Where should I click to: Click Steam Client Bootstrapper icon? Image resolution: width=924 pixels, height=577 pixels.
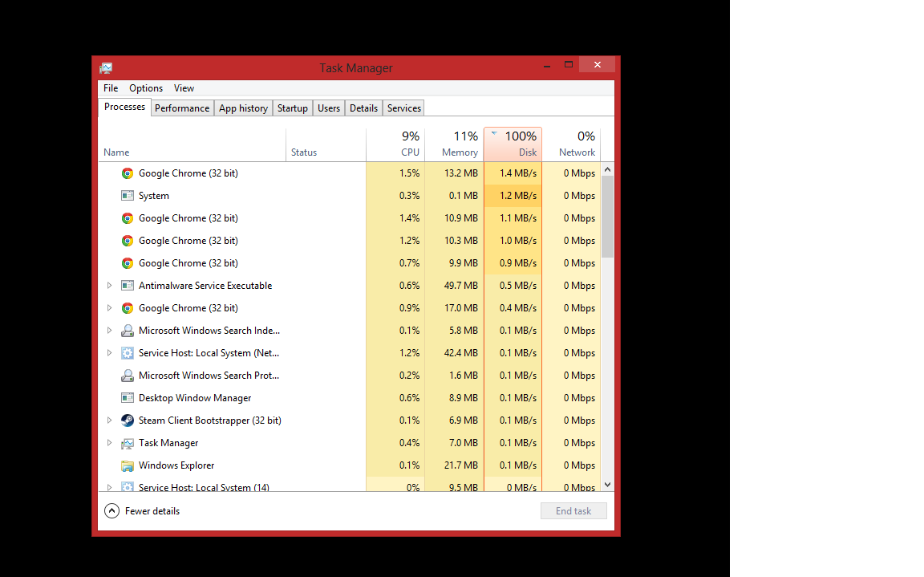tap(128, 421)
